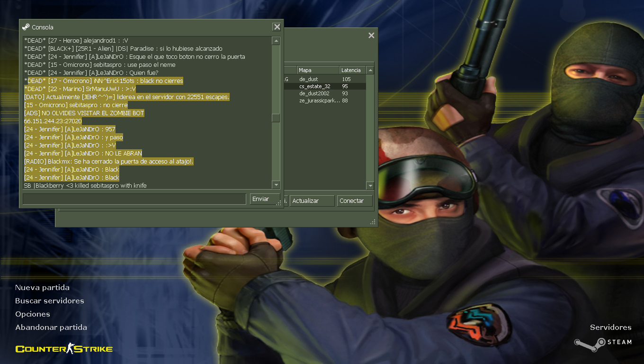
Task: Sort servers by the Mapa column
Action: click(x=318, y=70)
